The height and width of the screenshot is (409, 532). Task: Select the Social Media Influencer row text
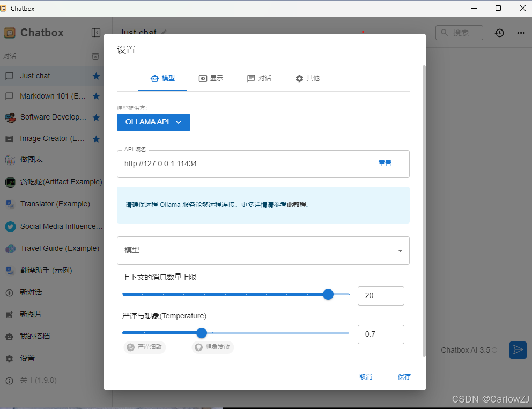pyautogui.click(x=62, y=227)
